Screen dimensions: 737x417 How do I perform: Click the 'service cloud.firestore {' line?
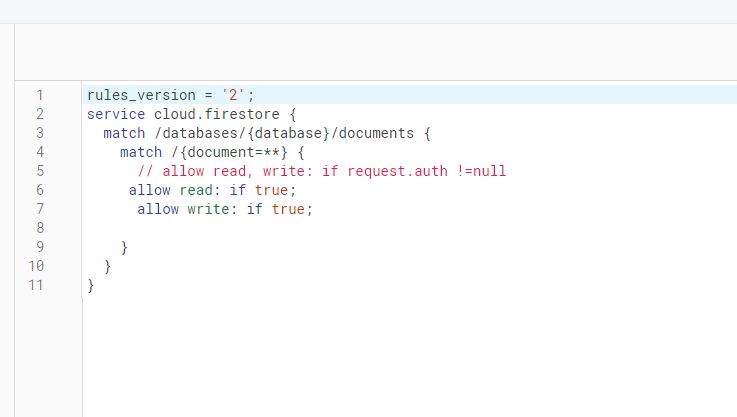[x=191, y=114]
